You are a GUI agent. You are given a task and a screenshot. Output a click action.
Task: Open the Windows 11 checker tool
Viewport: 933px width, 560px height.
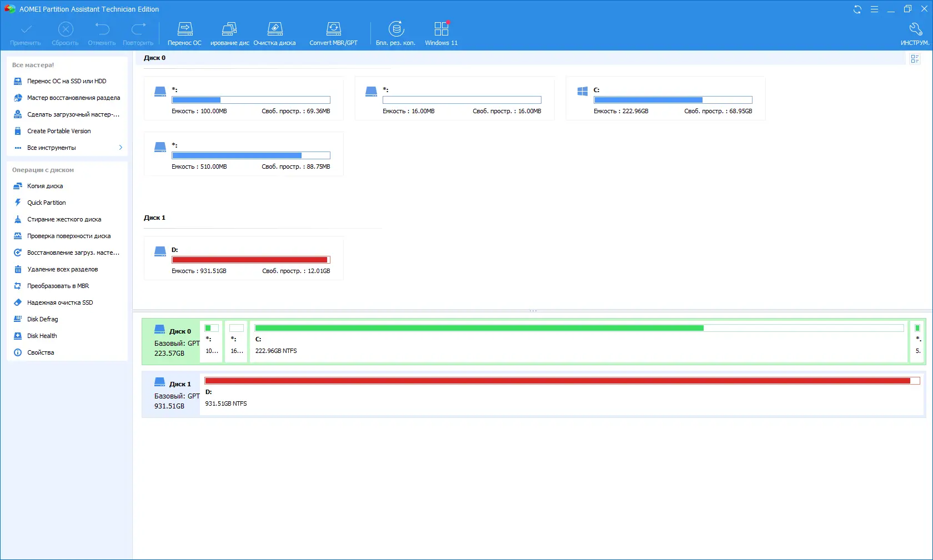coord(442,34)
